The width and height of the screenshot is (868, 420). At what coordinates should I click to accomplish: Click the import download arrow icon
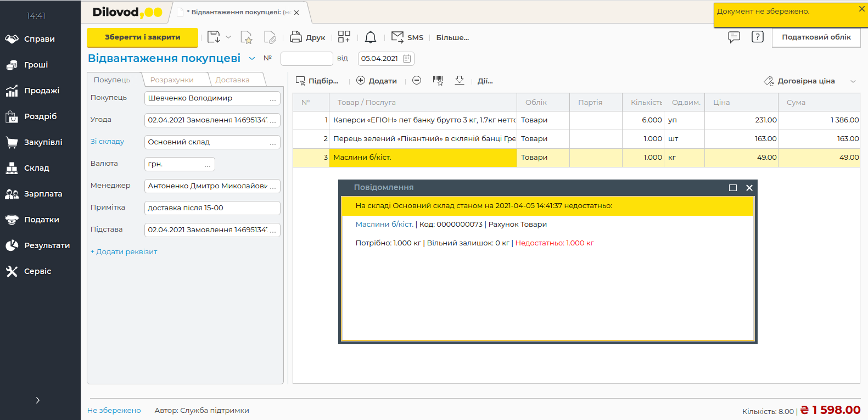[x=460, y=81]
